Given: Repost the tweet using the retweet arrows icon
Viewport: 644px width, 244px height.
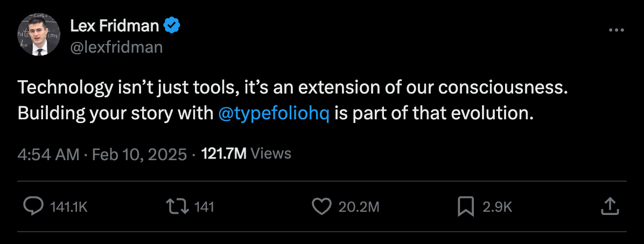Looking at the screenshot, I should pos(177,206).
